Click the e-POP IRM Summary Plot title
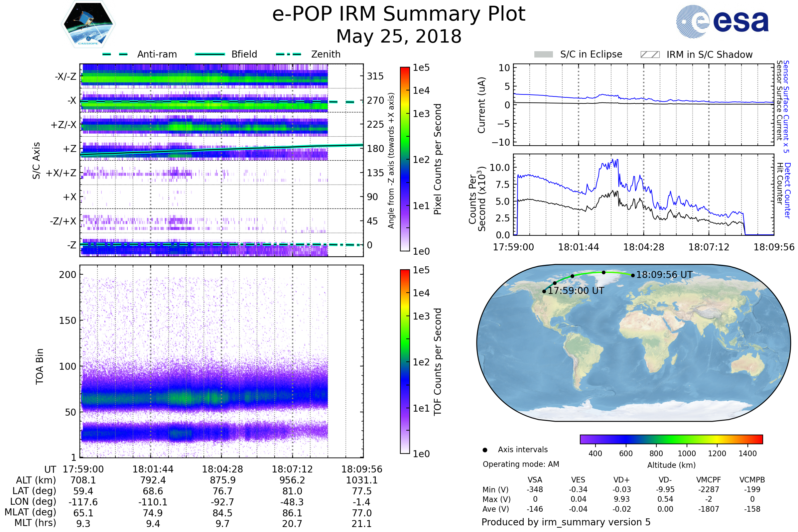The image size is (798, 532). 399,14
